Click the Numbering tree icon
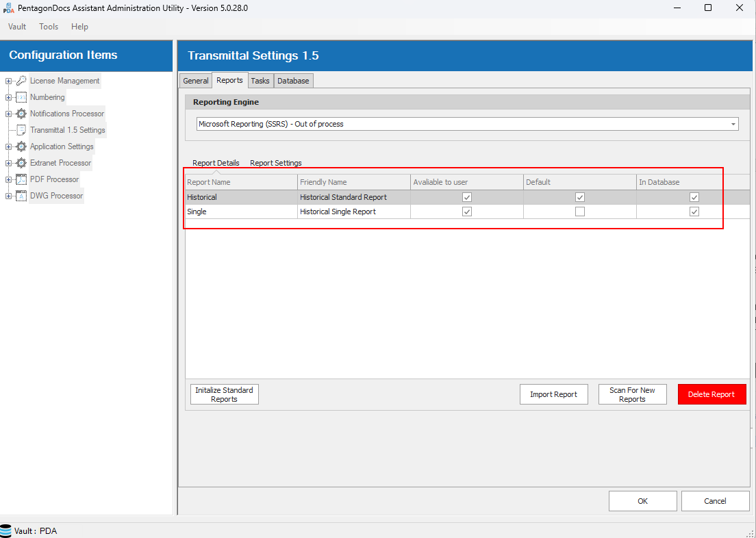Screen dimensions: 756x538 click(x=21, y=97)
